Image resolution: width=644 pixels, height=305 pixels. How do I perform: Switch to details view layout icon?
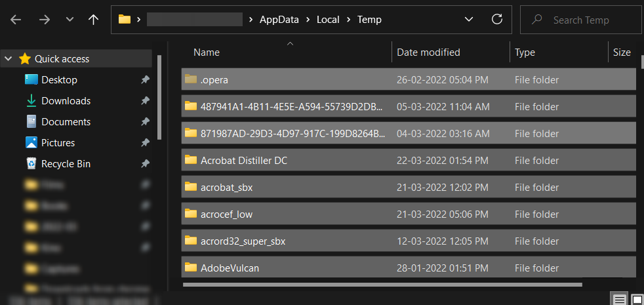click(x=619, y=299)
